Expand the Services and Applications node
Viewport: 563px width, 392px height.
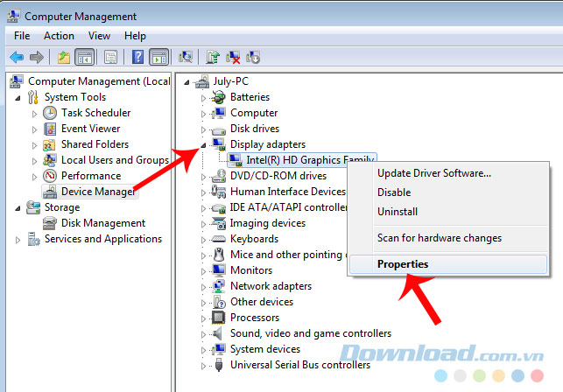tap(18, 240)
